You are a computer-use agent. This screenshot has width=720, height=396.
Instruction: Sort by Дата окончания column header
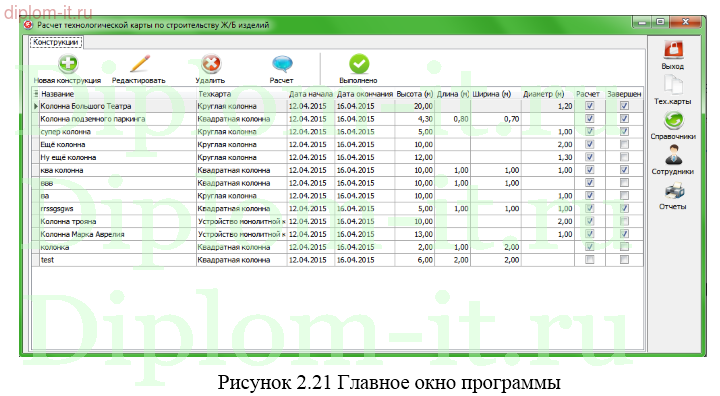[x=365, y=94]
